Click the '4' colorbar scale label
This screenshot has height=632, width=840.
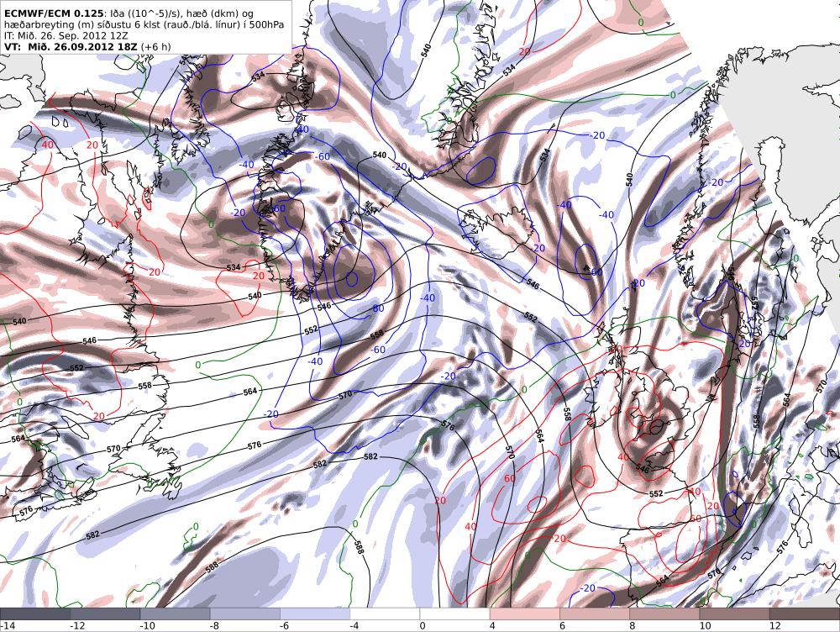click(492, 625)
